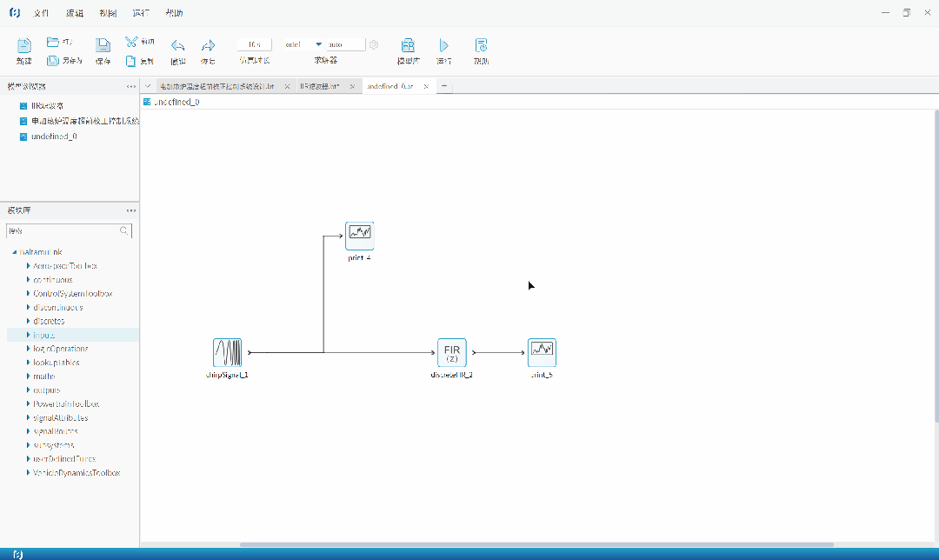
Task: Select the chirpSignal_1 block on canvas
Action: pos(227,352)
